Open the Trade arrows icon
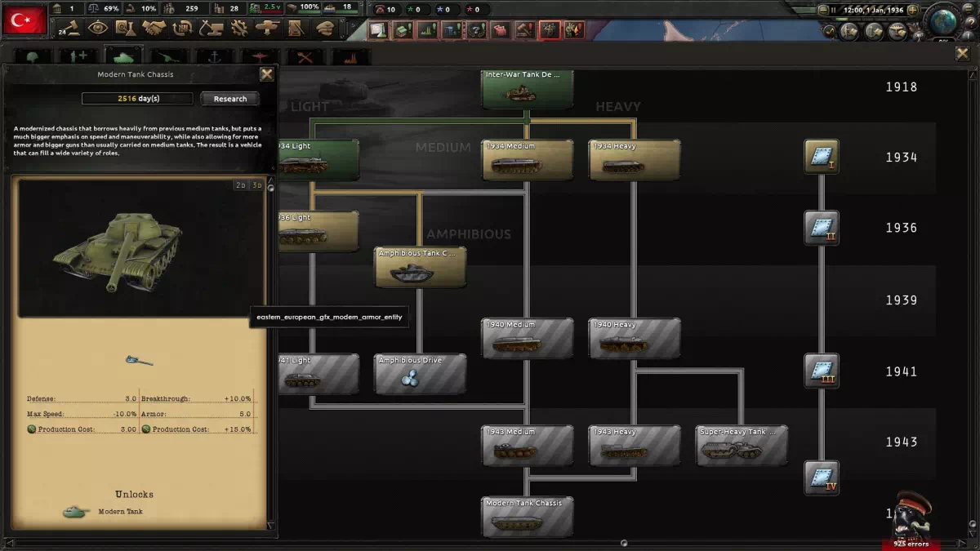Screen dimensions: 980x551 click(183, 28)
